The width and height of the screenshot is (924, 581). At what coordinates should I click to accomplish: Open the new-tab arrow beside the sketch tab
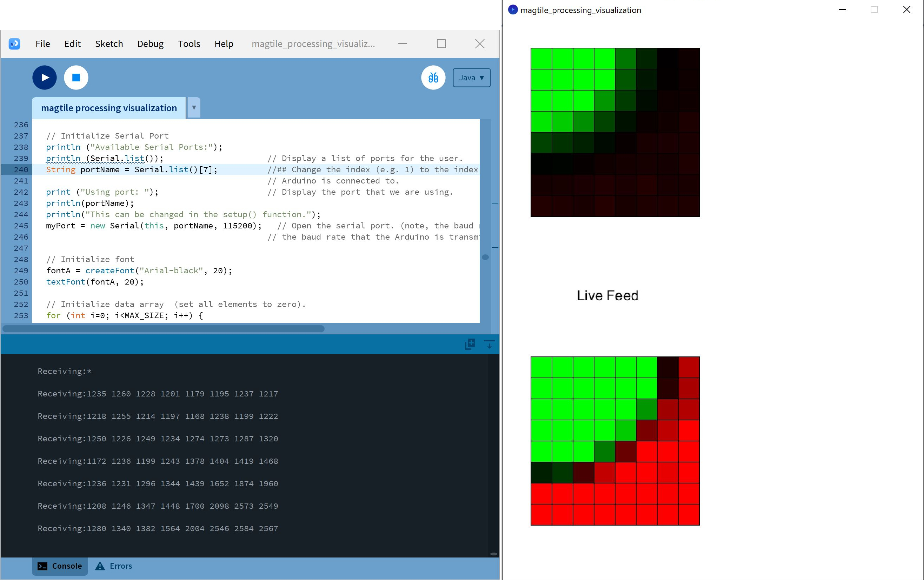click(194, 108)
